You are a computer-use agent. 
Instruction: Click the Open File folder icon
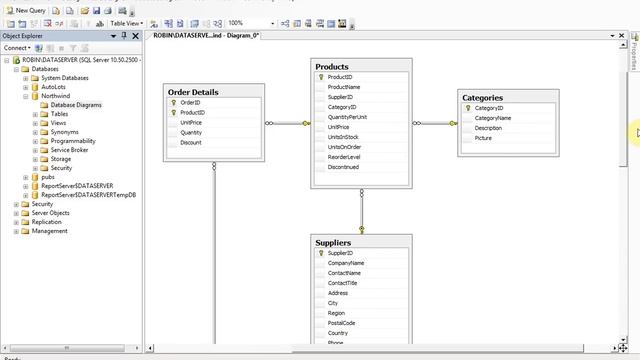pyautogui.click(x=84, y=11)
